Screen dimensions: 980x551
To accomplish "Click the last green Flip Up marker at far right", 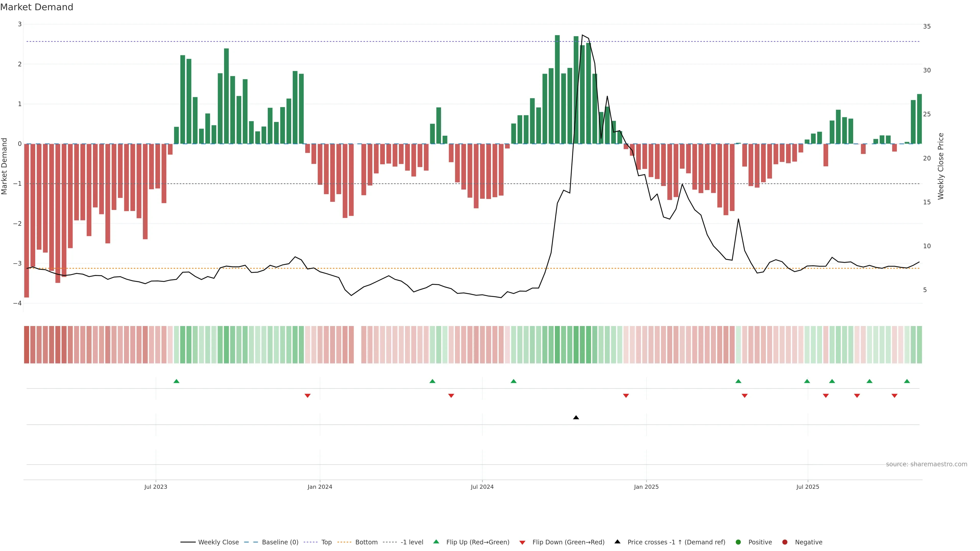I will [907, 381].
